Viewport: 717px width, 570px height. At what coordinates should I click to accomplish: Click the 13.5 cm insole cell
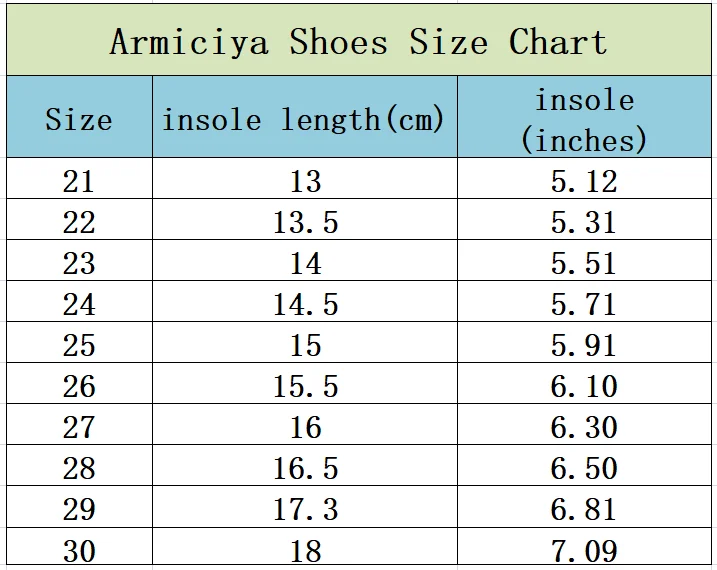(305, 222)
